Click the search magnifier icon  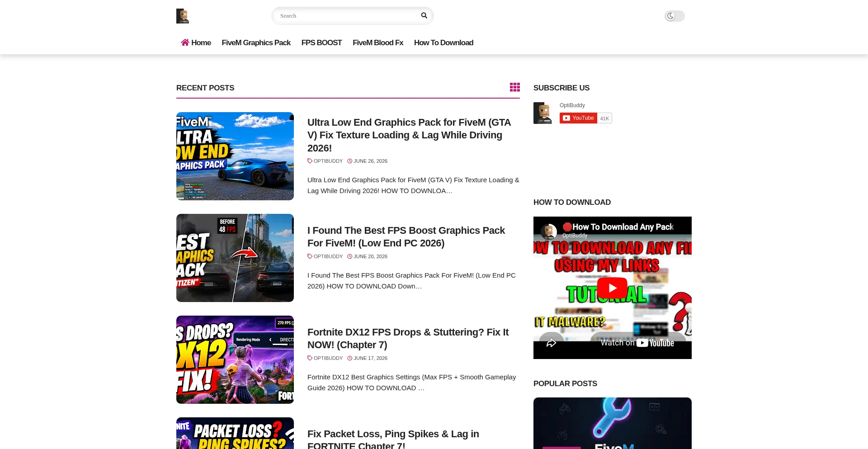(x=424, y=16)
